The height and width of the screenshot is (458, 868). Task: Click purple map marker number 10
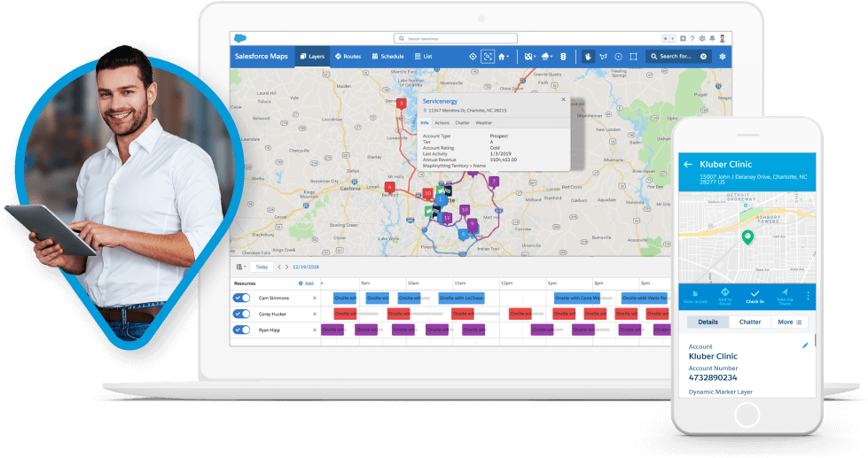[465, 210]
